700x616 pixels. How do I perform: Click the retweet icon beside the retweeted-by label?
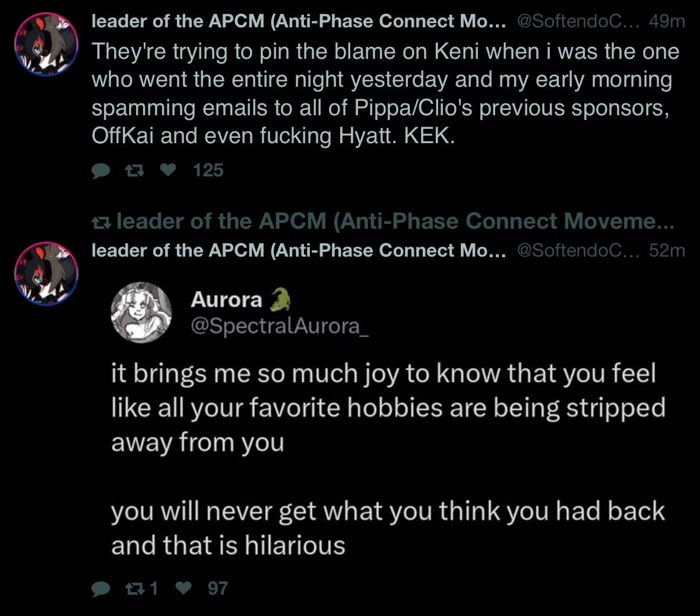coord(101,222)
